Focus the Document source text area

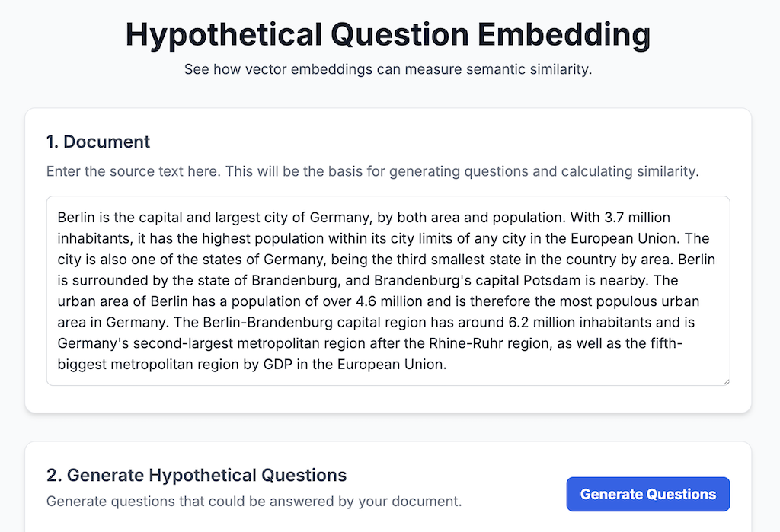(x=388, y=291)
